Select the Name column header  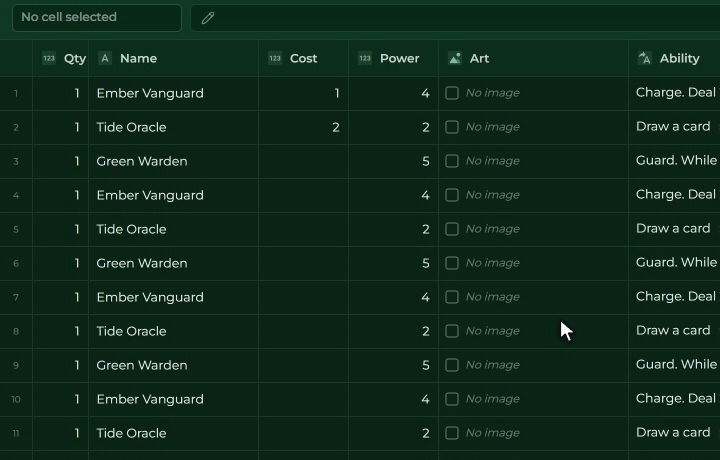tap(174, 58)
